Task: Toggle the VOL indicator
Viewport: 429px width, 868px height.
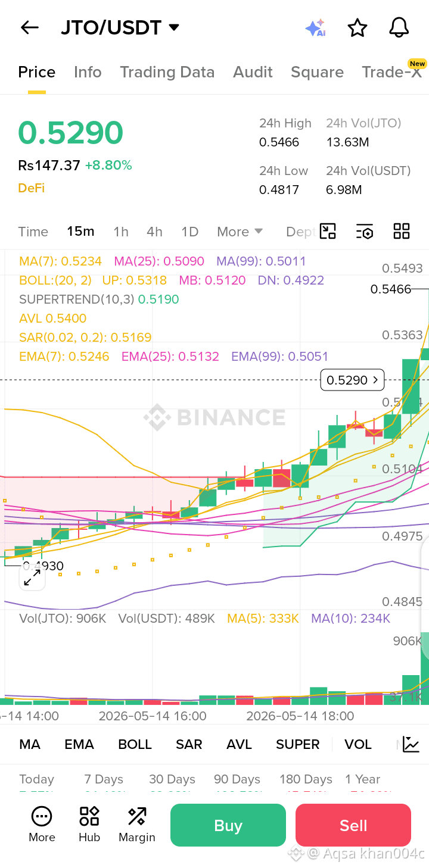Action: point(358,744)
